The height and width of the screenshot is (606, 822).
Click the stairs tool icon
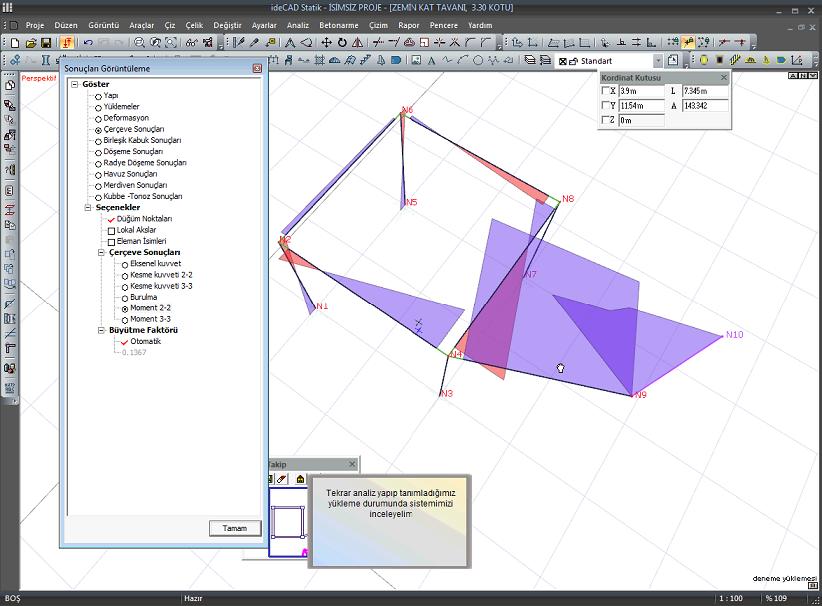[365, 61]
